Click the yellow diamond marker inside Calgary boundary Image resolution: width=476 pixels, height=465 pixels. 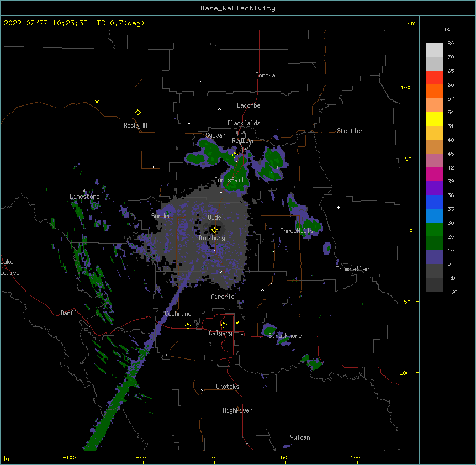[224, 325]
